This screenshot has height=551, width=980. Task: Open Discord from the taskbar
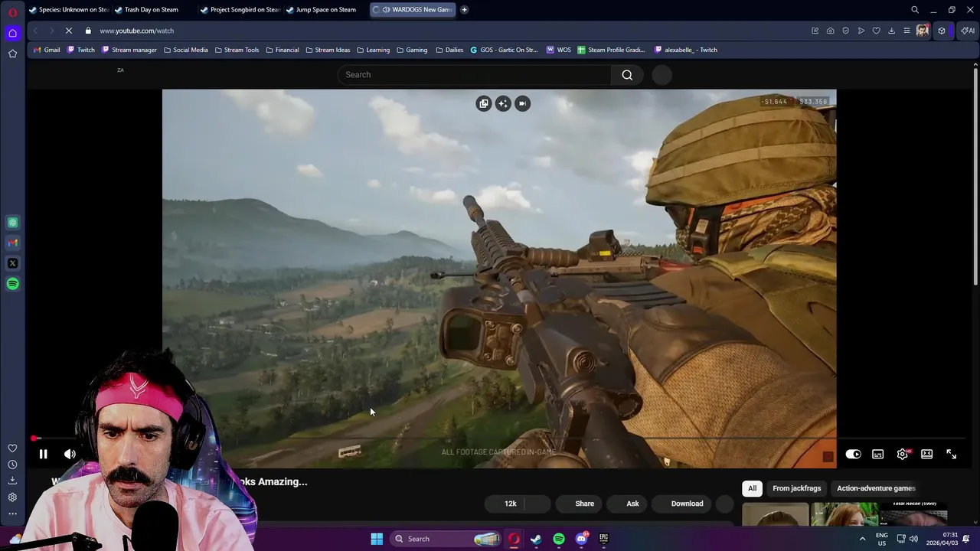(581, 539)
